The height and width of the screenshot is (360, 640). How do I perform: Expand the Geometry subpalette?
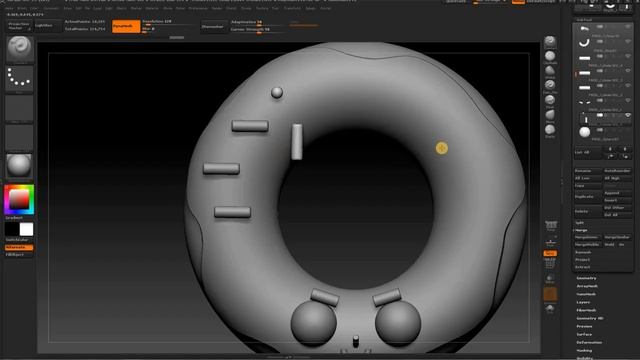click(587, 278)
